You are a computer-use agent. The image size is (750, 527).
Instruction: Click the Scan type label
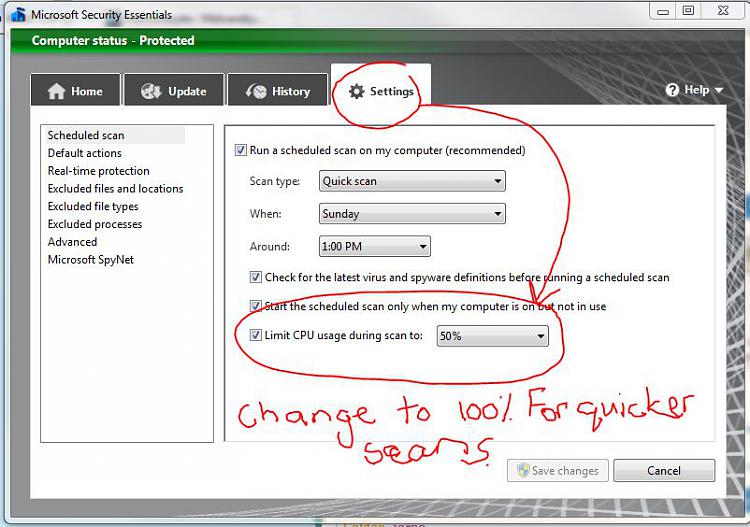pyautogui.click(x=275, y=181)
